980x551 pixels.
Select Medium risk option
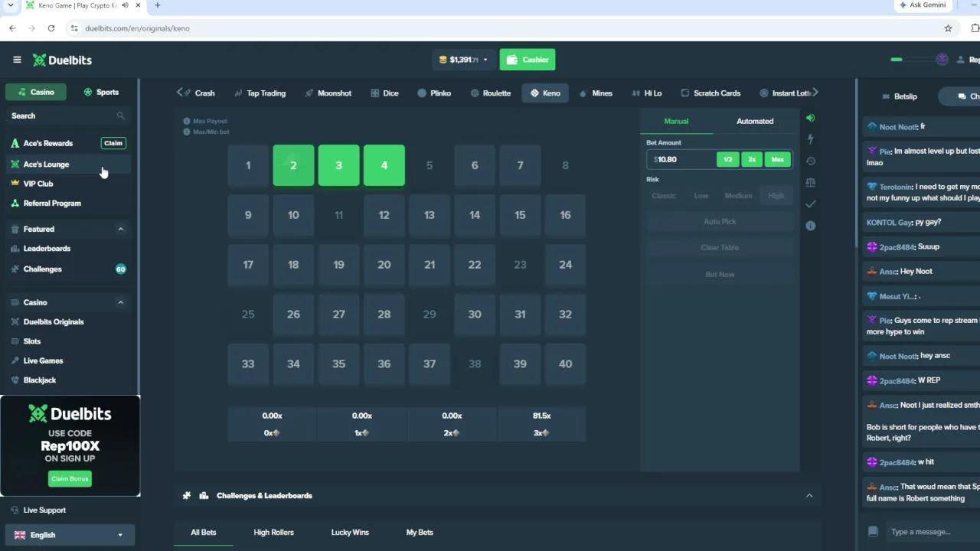coord(739,196)
